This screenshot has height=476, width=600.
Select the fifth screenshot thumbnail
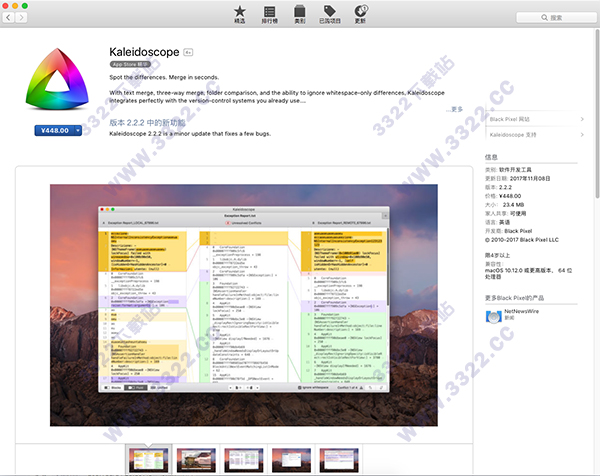339,460
